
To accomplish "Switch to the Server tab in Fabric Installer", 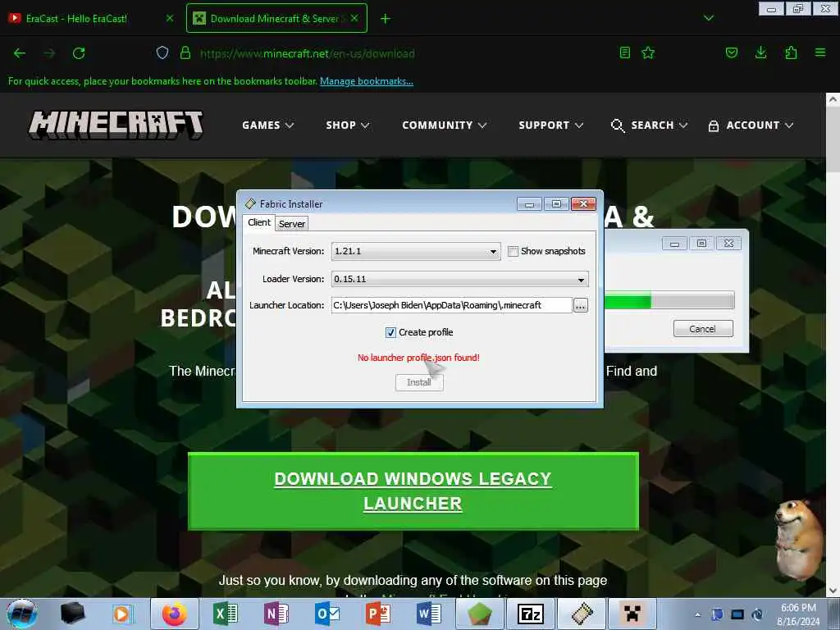I will [292, 224].
